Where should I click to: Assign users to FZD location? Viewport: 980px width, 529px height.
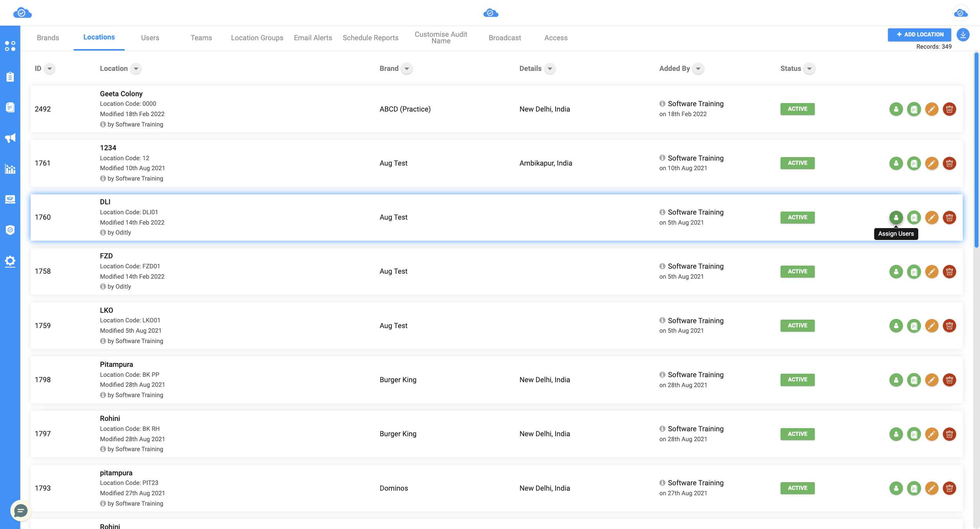tap(896, 271)
